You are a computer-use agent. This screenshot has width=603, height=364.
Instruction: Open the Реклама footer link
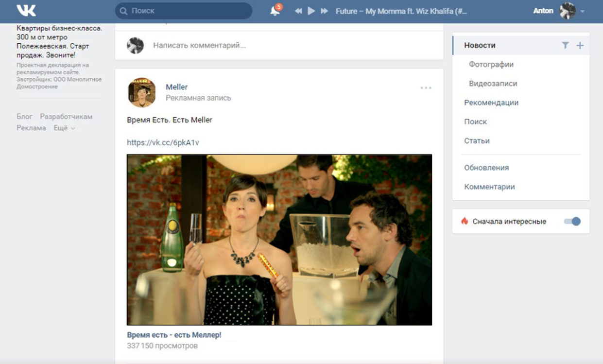coord(31,128)
